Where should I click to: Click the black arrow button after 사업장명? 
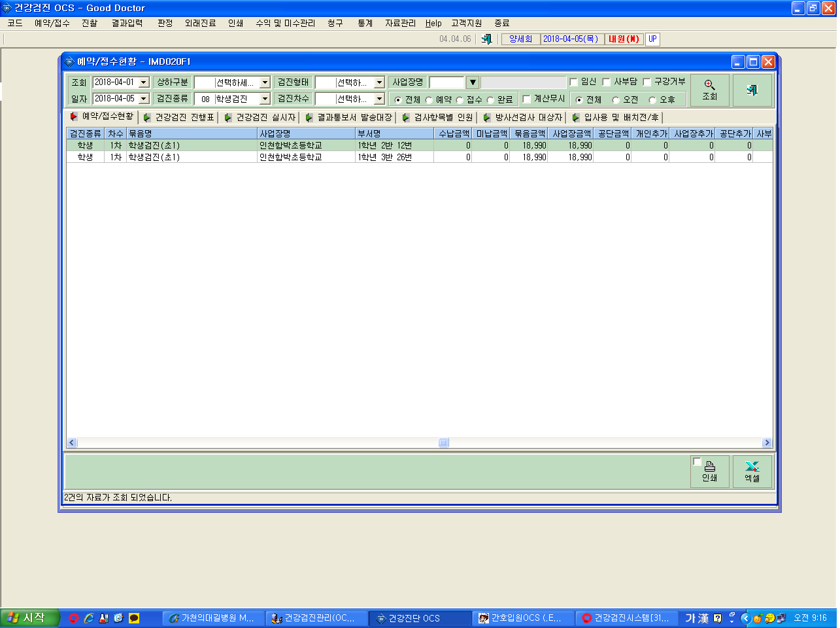pos(473,82)
